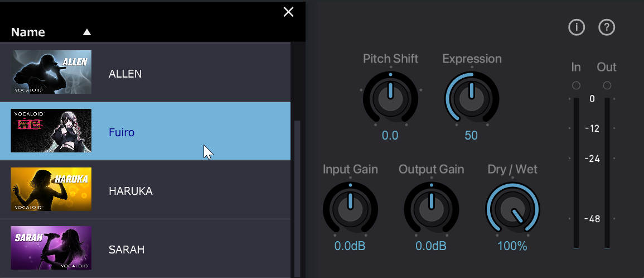Select the Fuiro voice thumbnail

tap(51, 131)
